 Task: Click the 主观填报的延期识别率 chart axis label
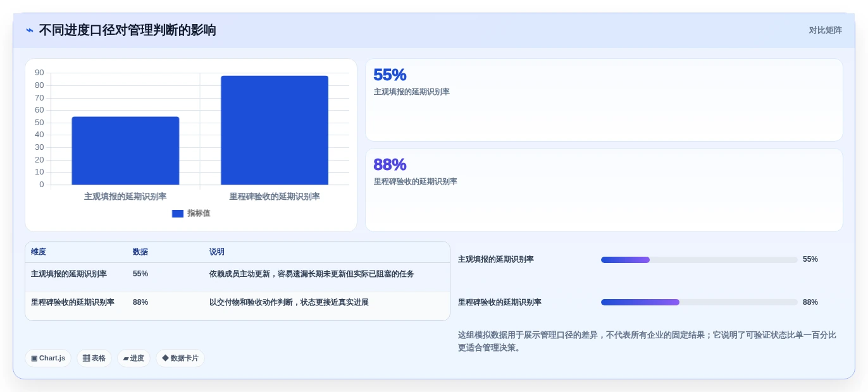pos(125,197)
